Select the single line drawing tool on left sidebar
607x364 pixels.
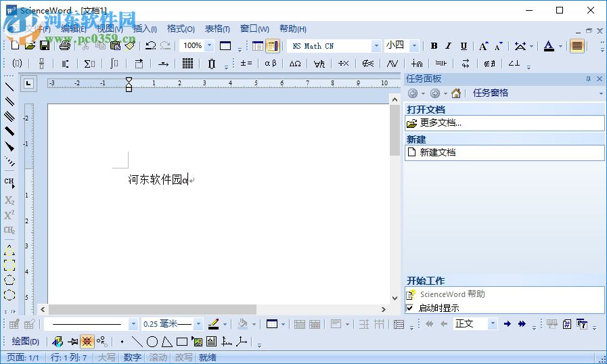pos(9,87)
